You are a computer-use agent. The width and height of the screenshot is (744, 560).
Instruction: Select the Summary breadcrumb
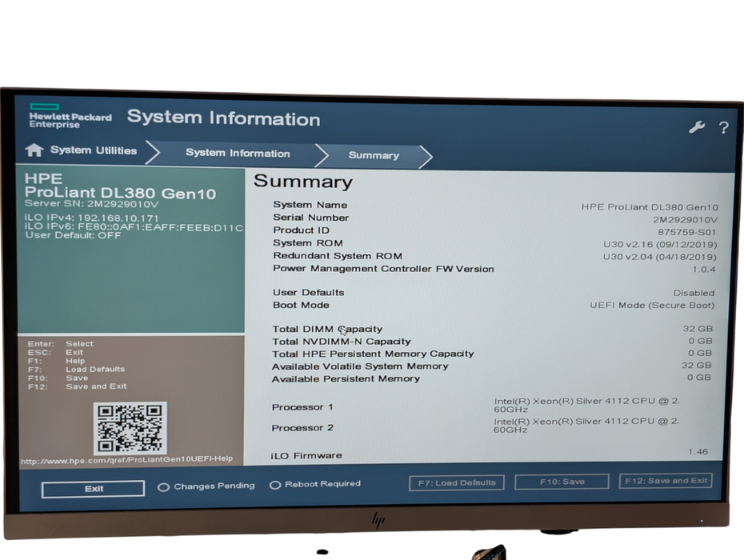pos(374,155)
